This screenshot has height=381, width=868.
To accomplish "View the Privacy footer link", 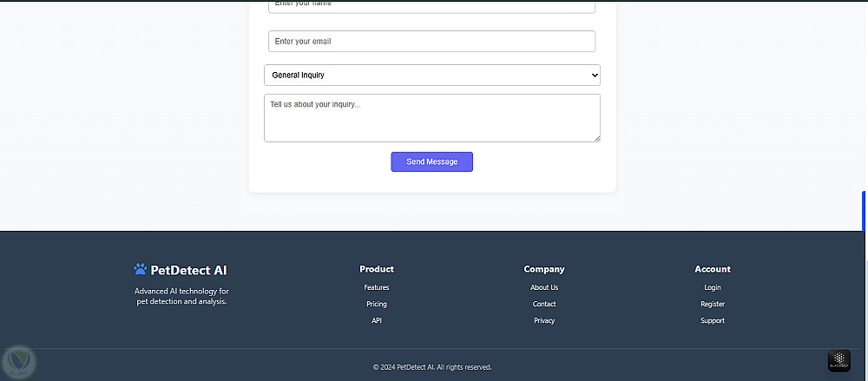I will coord(544,320).
